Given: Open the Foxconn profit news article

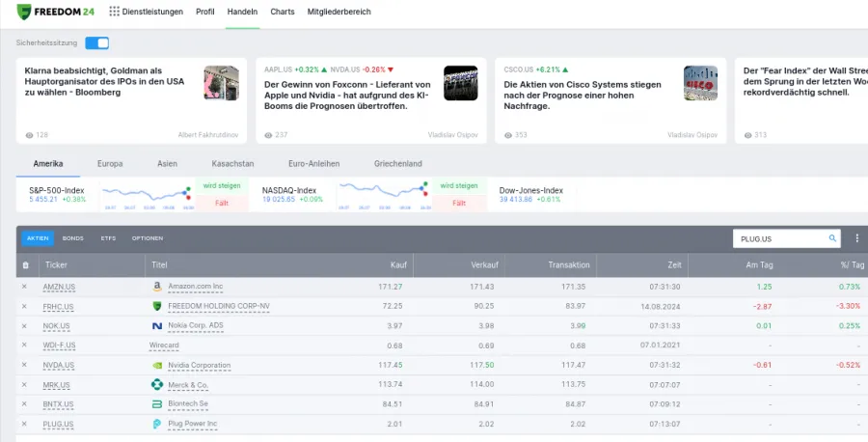Looking at the screenshot, I should 347,96.
